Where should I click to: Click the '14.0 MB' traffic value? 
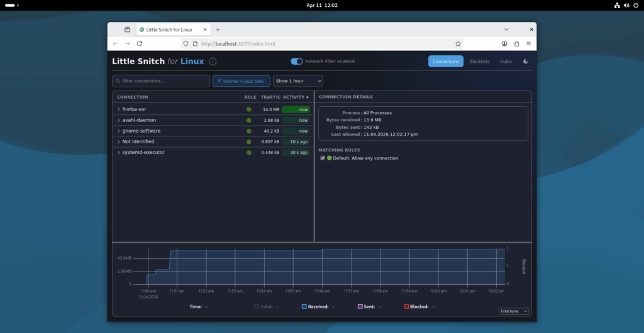[271, 109]
